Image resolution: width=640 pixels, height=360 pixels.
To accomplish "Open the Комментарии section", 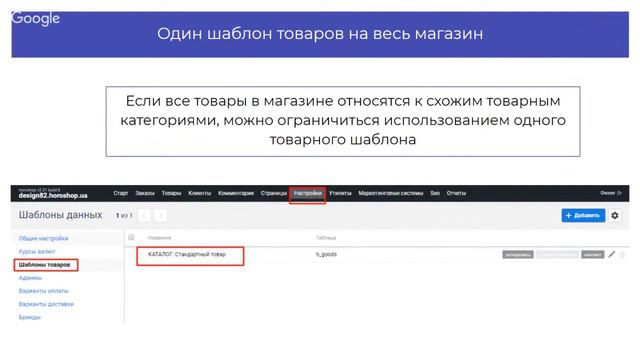I will [236, 193].
